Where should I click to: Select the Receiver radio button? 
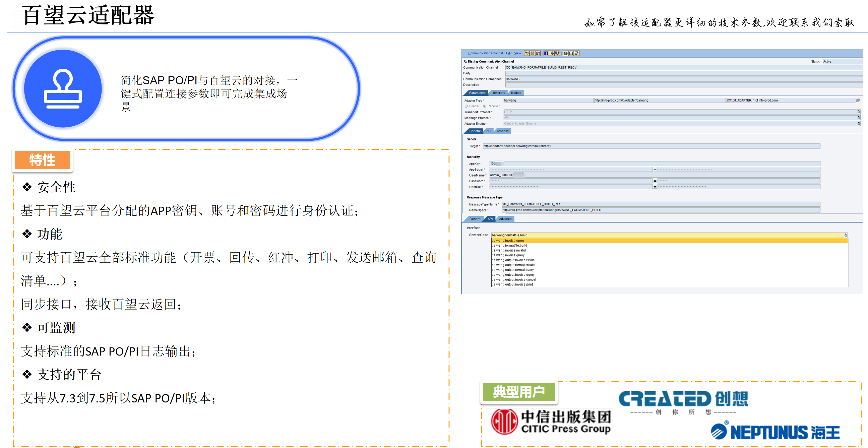(x=485, y=106)
